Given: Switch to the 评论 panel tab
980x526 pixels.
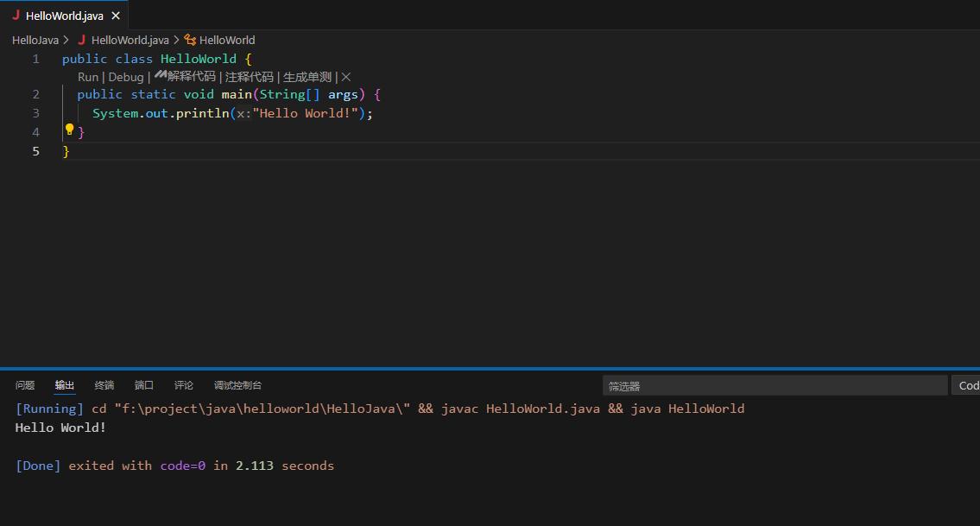Looking at the screenshot, I should [x=183, y=385].
